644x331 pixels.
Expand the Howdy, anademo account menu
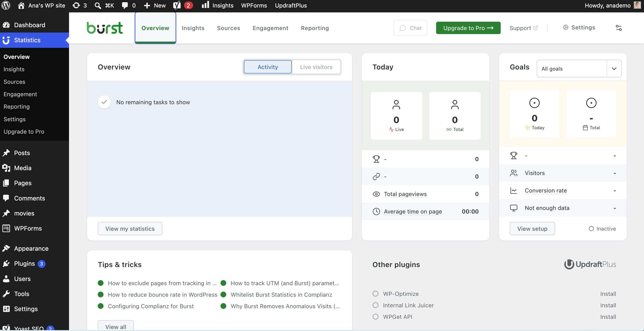point(613,5)
